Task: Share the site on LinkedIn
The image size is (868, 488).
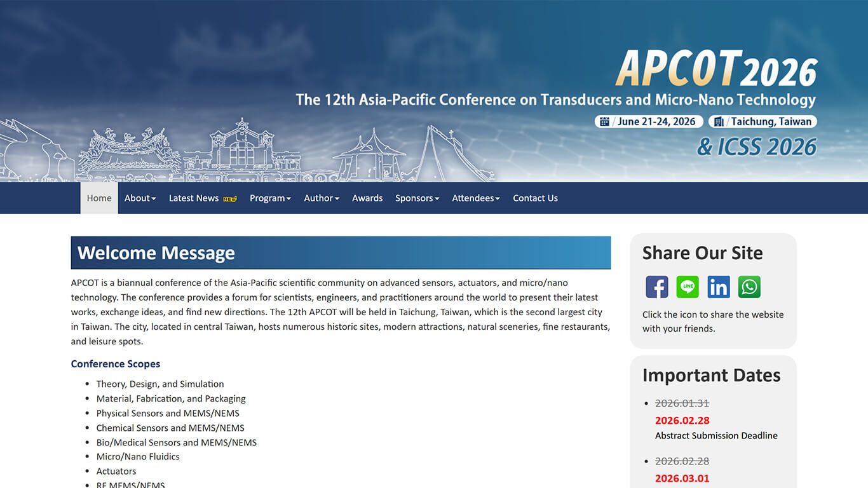Action: click(718, 287)
